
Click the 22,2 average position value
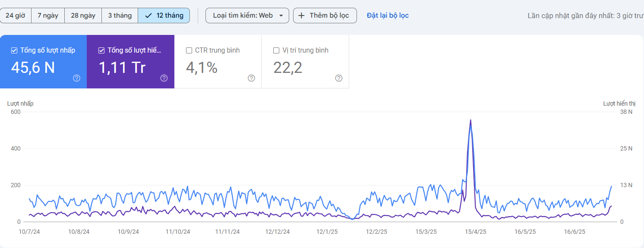coord(287,68)
